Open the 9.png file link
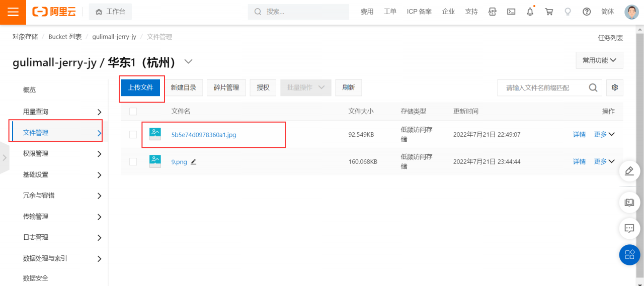 click(x=179, y=162)
